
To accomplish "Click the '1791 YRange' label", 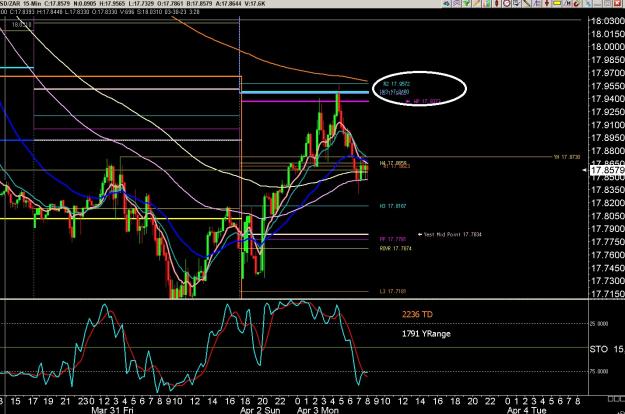I will click(426, 334).
